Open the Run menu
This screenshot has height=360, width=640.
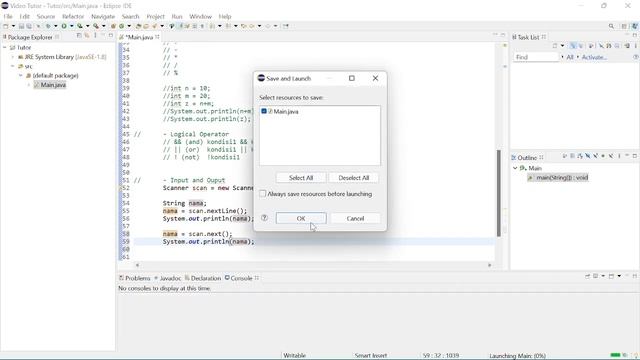click(x=177, y=16)
